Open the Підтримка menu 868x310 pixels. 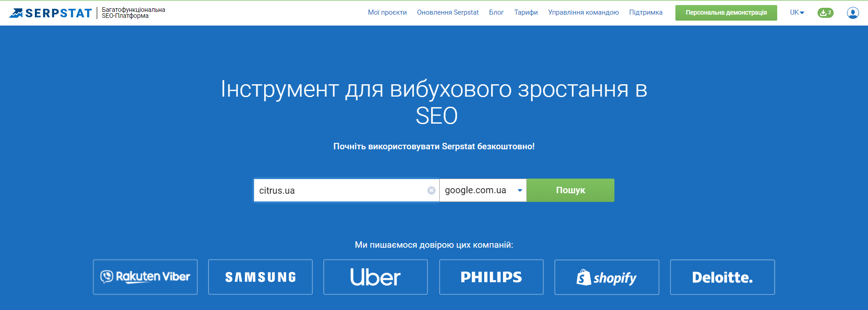(x=646, y=12)
